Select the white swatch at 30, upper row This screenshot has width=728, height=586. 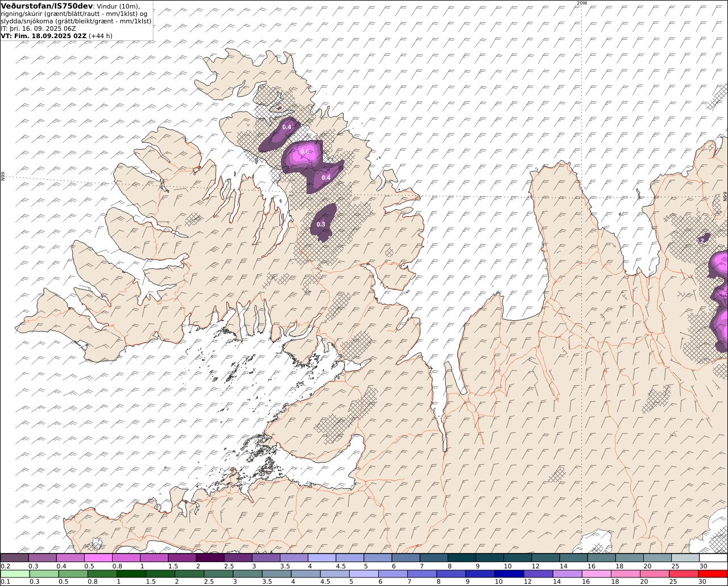coord(713,558)
